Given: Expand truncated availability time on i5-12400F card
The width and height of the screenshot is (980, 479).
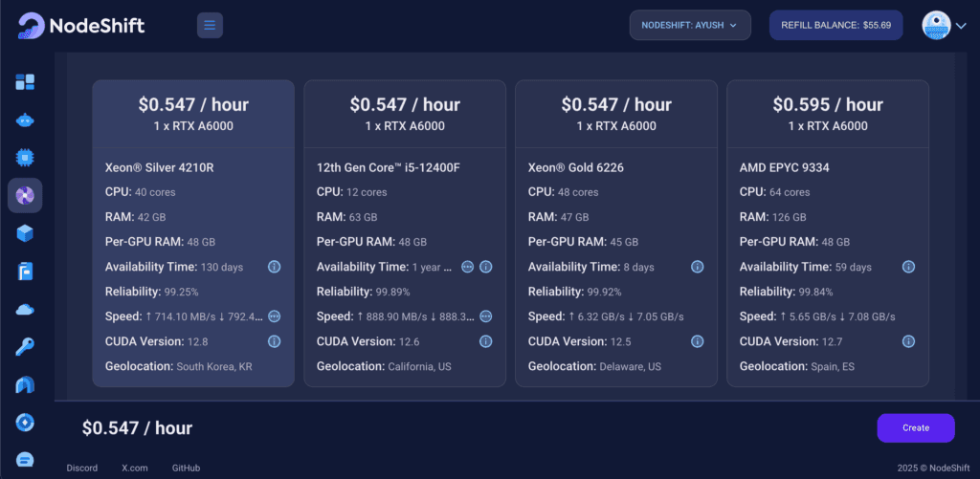Looking at the screenshot, I should [468, 267].
